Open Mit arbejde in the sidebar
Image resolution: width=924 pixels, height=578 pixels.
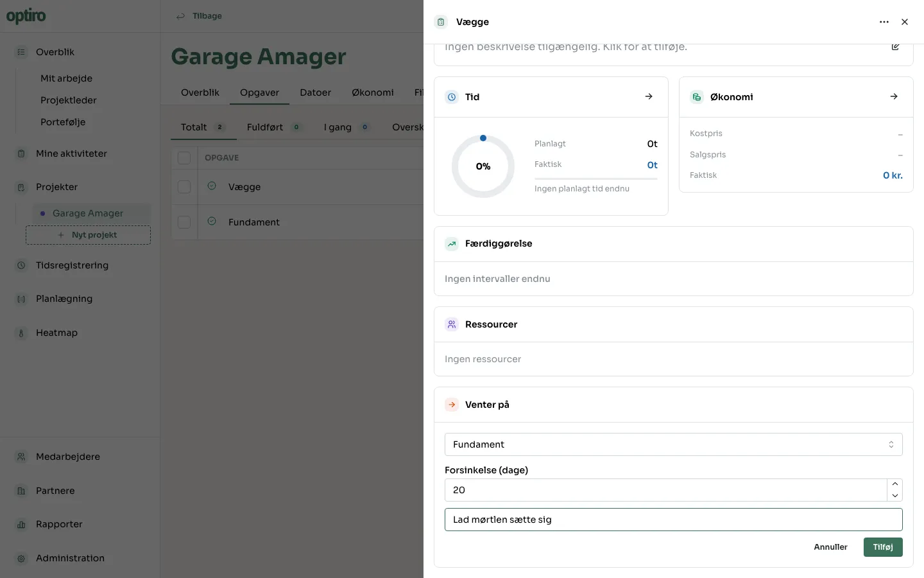66,78
